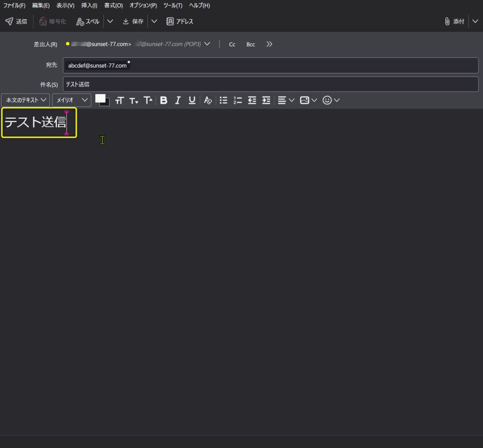483x448 pixels.
Task: Click the text color swatch
Action: (x=101, y=99)
